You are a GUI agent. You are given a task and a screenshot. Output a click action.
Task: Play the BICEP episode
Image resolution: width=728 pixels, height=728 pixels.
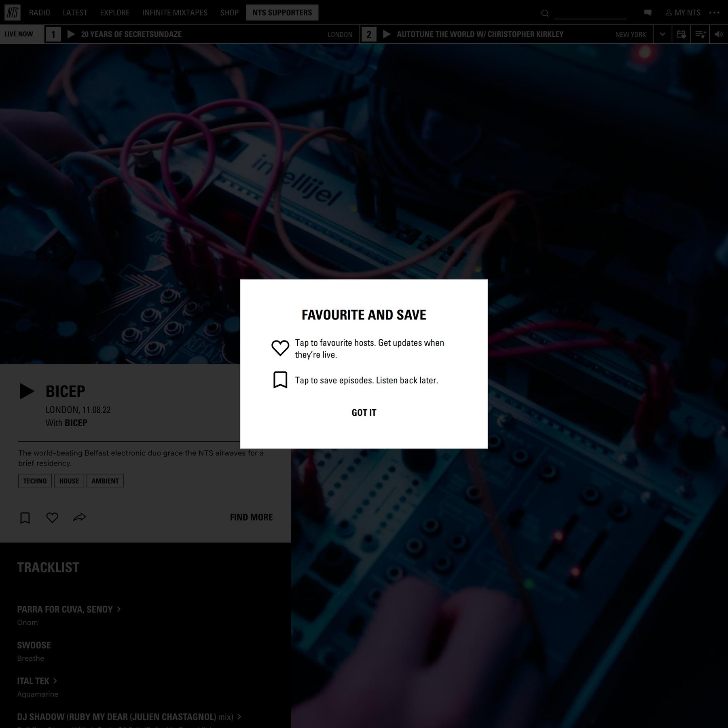[x=27, y=391]
